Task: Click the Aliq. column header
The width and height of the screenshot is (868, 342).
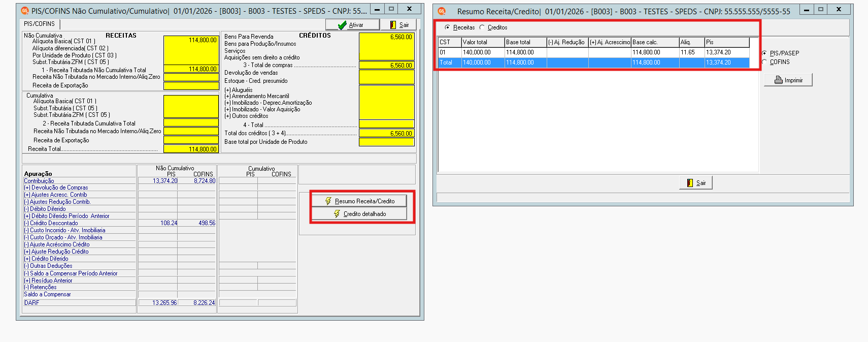Action: (692, 42)
